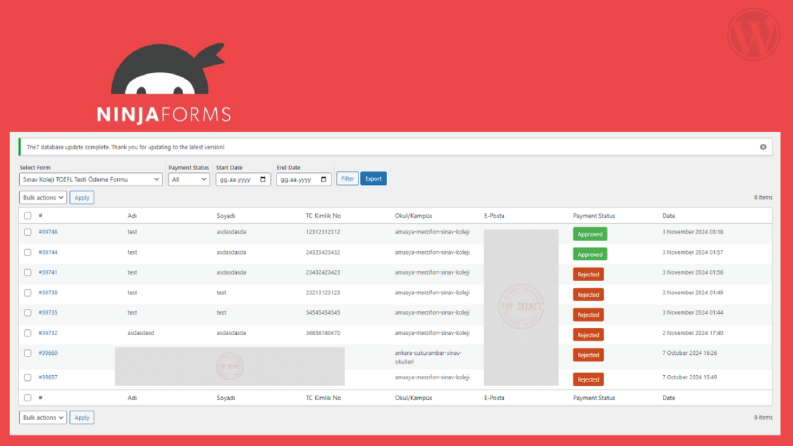Expand the Select Form dropdown
The height and width of the screenshot is (446, 793).
91,180
